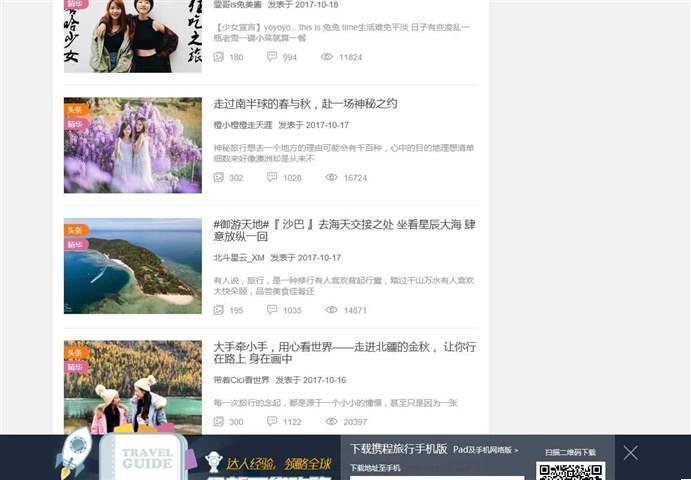Open article 大手牵小手，用心看世界
Viewport: 691px width, 480px height.
point(344,352)
